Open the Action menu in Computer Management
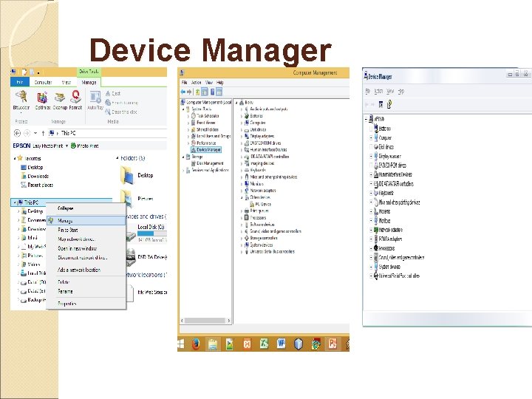Image resolution: width=532 pixels, height=399 pixels. click(196, 83)
